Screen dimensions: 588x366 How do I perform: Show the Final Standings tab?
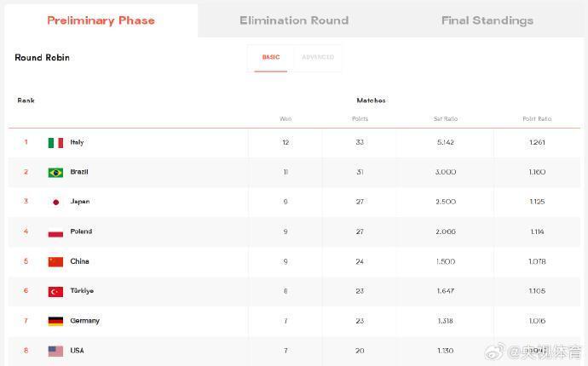coord(487,20)
